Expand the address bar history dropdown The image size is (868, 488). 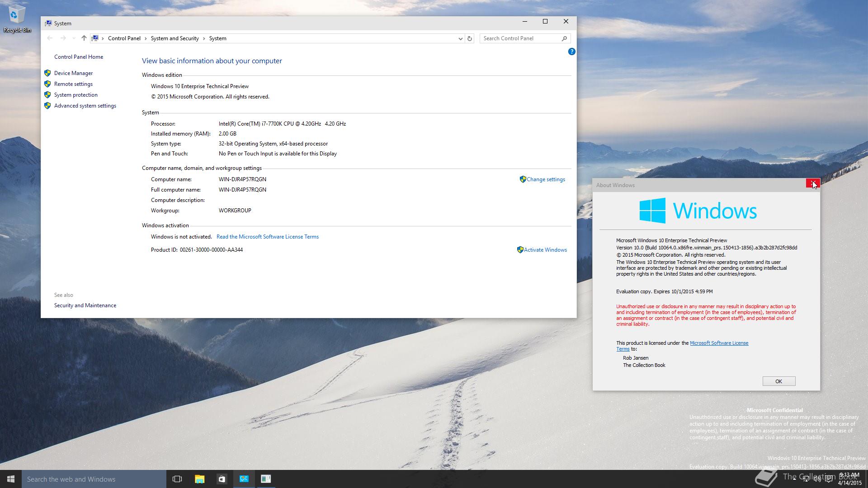[460, 38]
